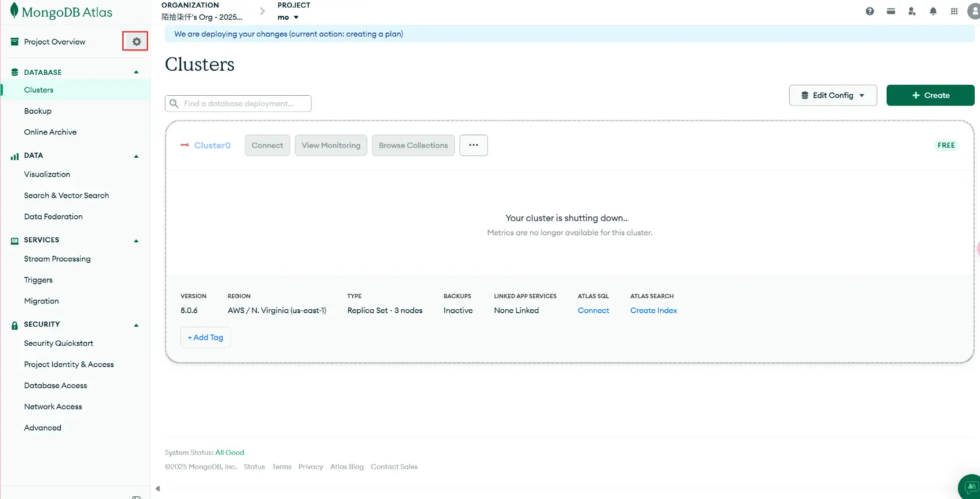Viewport: 980px width, 499px height.
Task: Click the invite user icon
Action: [912, 11]
